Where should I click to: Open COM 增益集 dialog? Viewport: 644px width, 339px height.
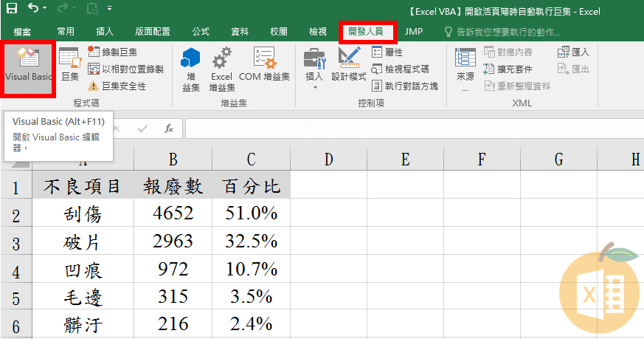click(264, 65)
